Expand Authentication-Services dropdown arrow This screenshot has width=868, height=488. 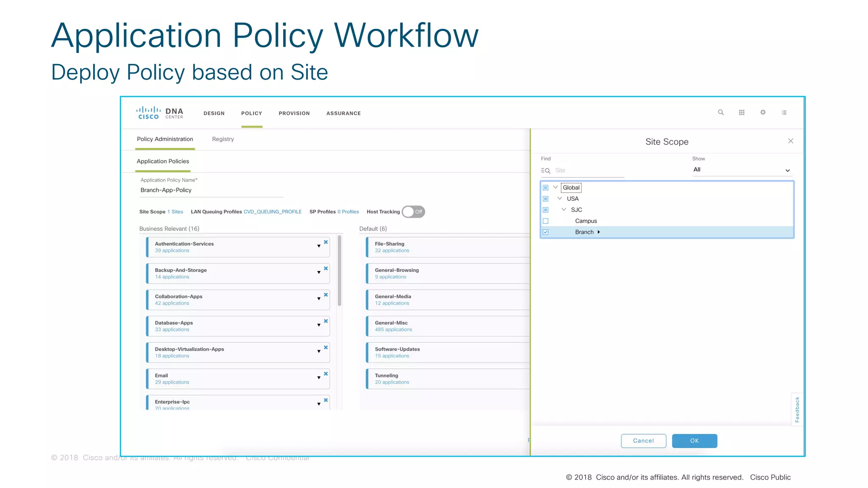coord(319,246)
